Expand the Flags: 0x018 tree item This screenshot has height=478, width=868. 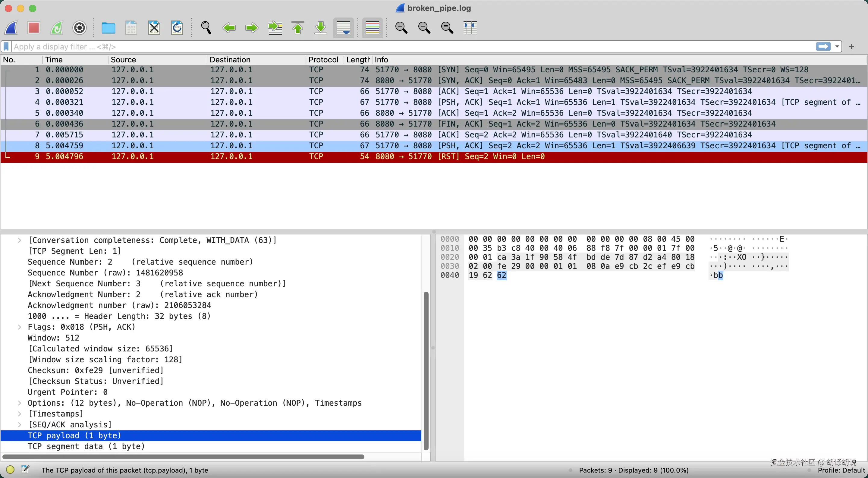pyautogui.click(x=20, y=327)
